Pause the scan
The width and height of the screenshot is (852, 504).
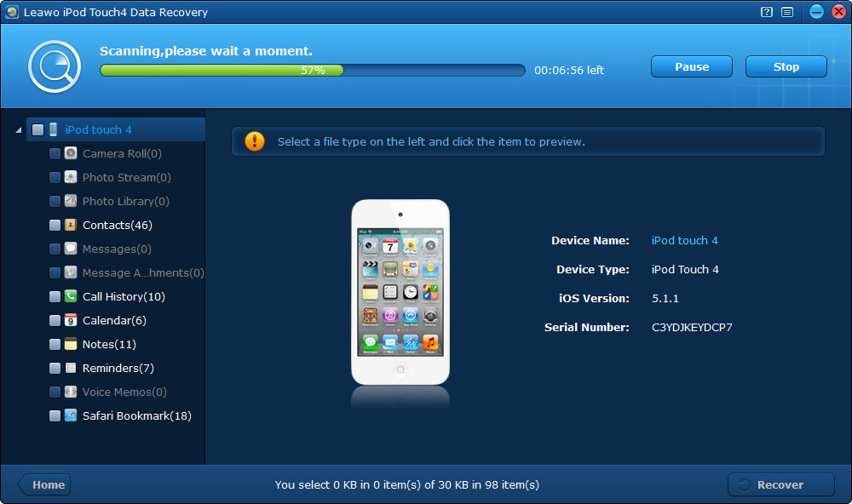[x=692, y=66]
